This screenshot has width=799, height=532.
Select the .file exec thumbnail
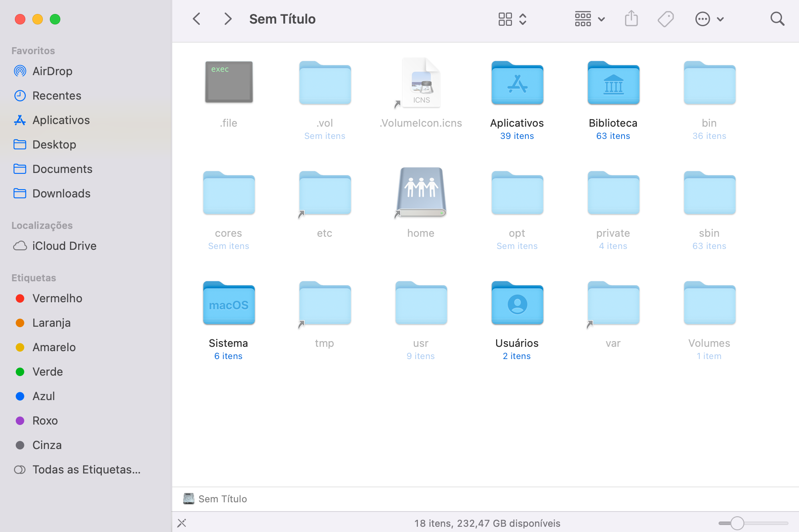[x=229, y=82]
